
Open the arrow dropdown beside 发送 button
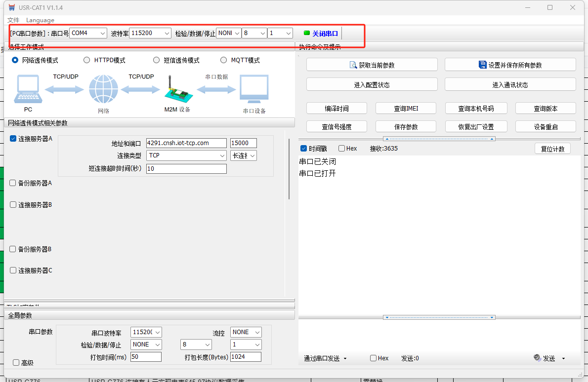pos(563,358)
